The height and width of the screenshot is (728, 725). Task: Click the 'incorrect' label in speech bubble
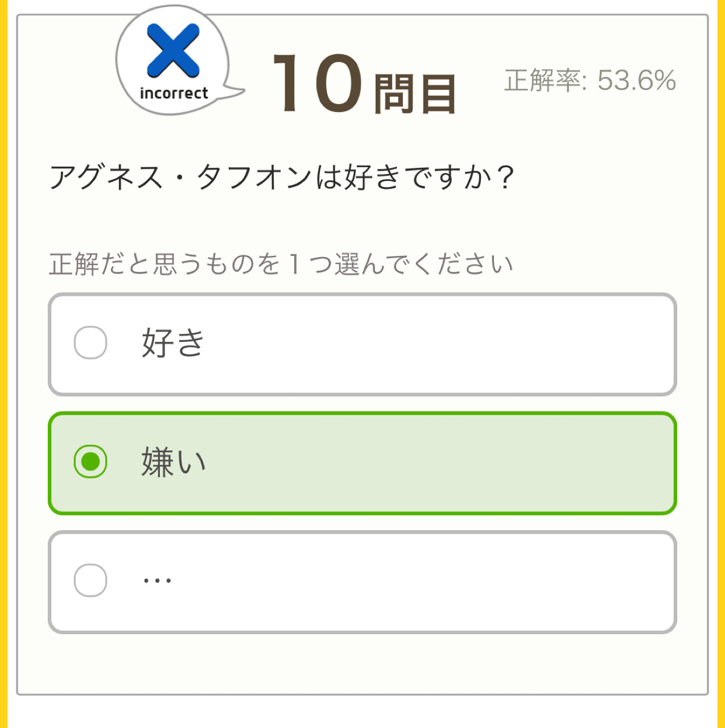(x=174, y=93)
